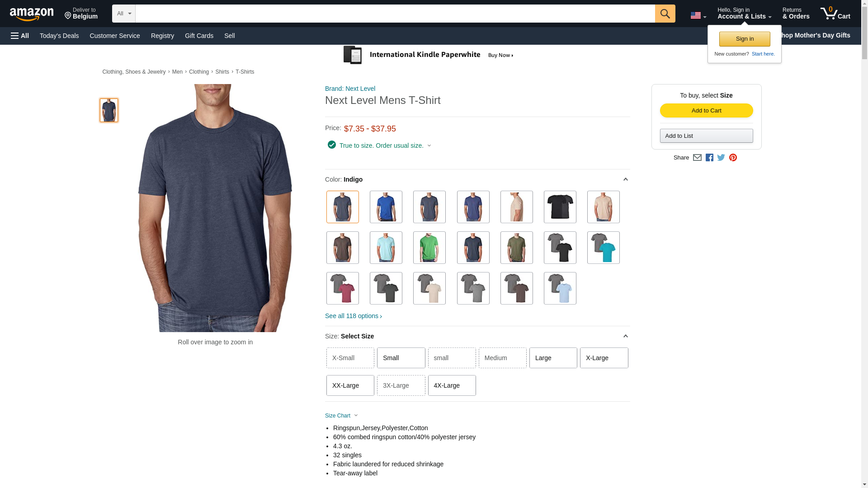Click into the search input field
This screenshot has height=488, width=868.
395,14
